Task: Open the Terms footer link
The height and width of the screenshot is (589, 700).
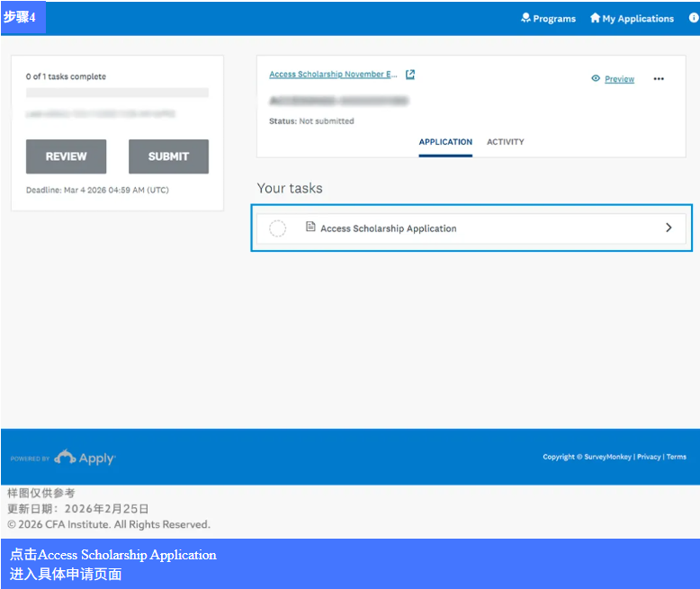Action: (677, 457)
